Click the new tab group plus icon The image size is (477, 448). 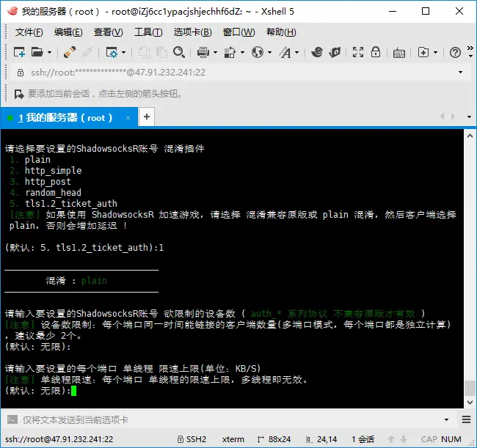point(423,52)
